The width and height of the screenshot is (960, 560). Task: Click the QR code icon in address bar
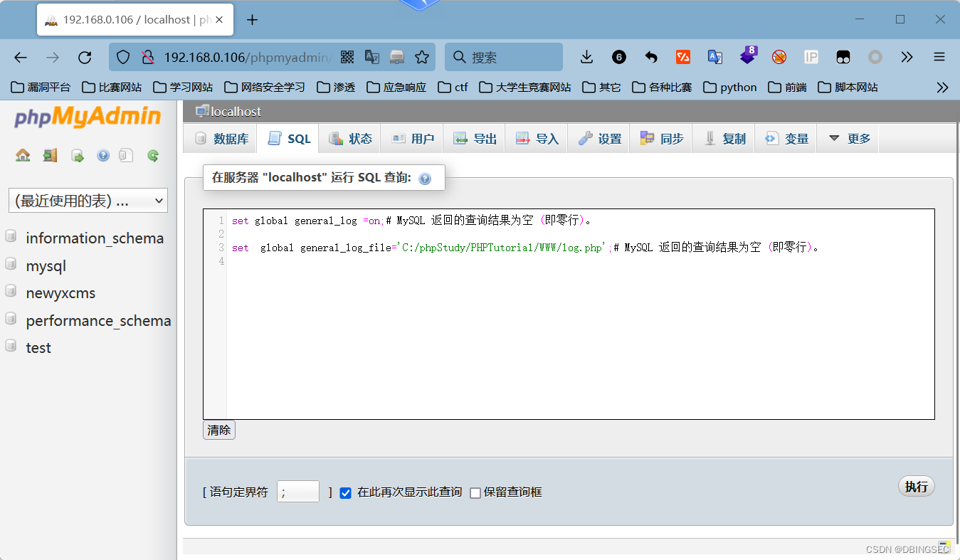347,57
